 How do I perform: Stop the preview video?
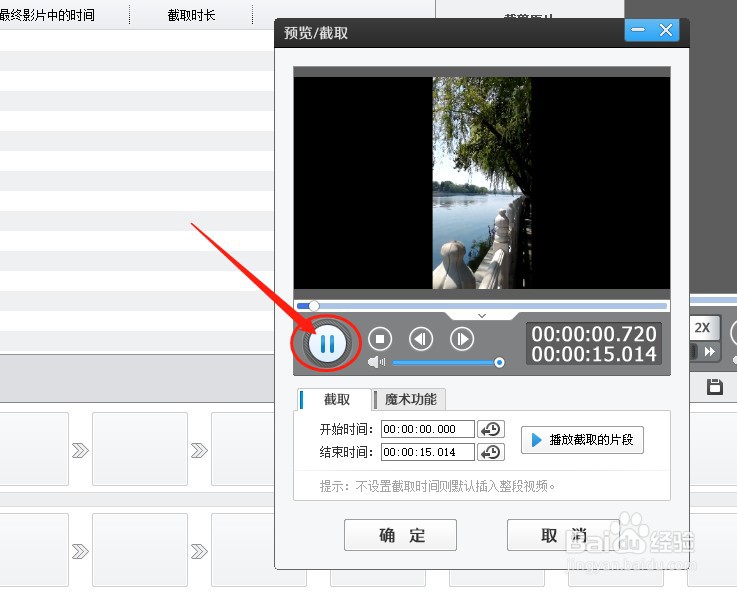[x=380, y=339]
